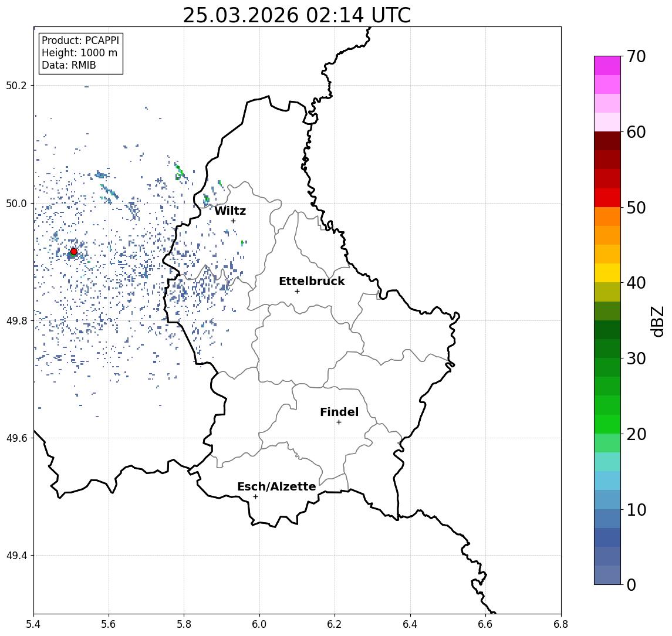Click the Esch/Alzette station cross marker
Screen dimensions: 672x636
(255, 497)
